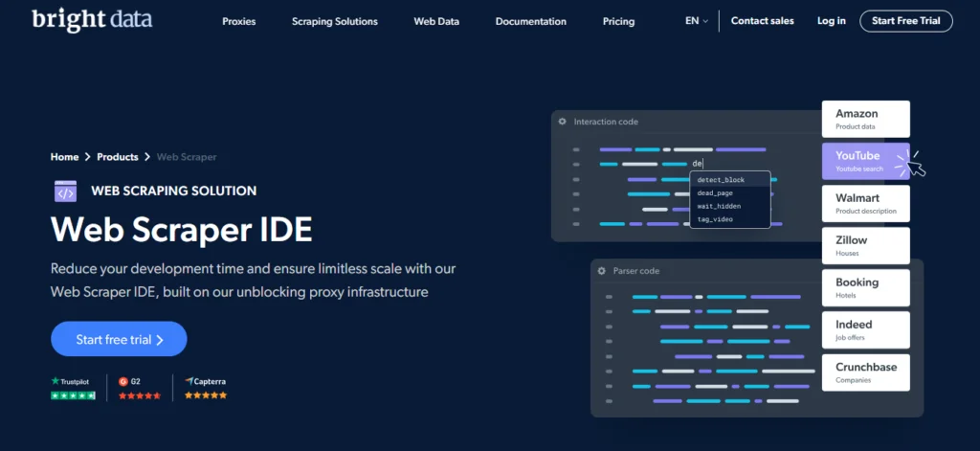
Task: Click the Start Free Trial header button
Action: 906,21
